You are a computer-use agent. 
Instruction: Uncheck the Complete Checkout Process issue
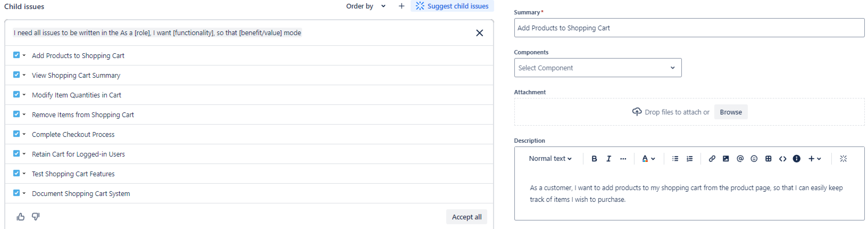tap(16, 134)
